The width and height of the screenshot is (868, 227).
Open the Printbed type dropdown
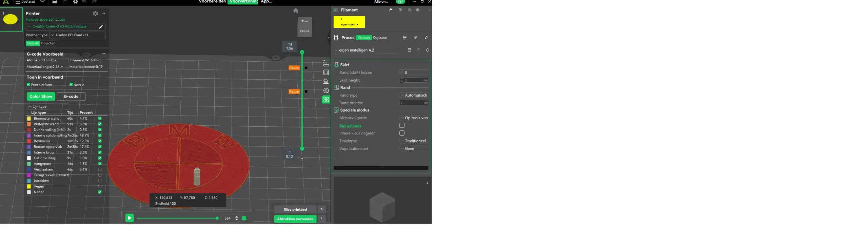tap(77, 35)
